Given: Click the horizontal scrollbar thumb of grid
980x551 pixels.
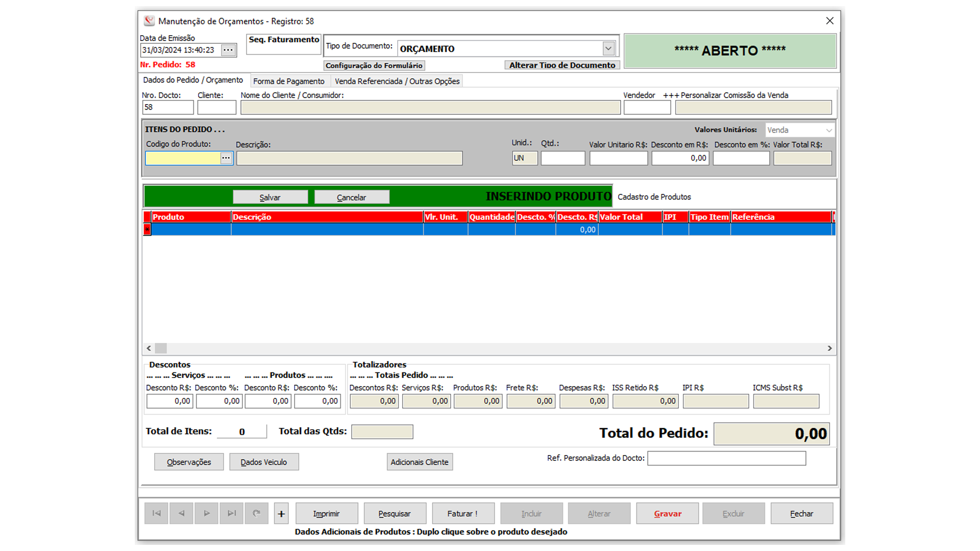Looking at the screenshot, I should click(x=161, y=348).
